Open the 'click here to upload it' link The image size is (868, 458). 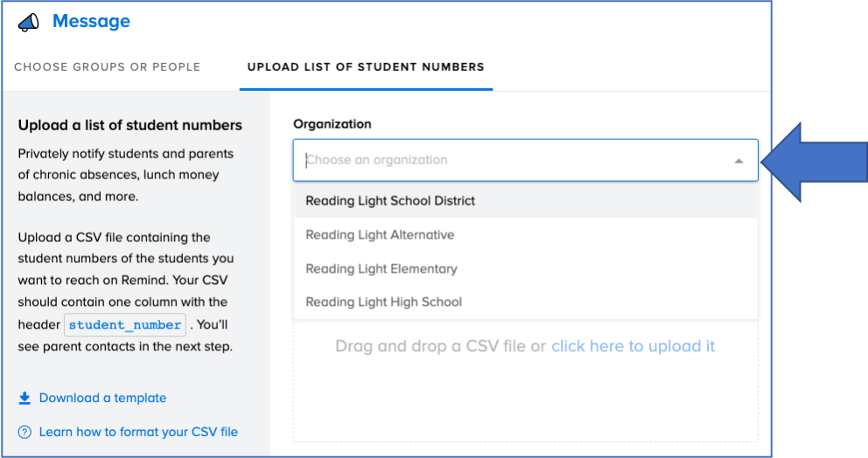pyautogui.click(x=633, y=346)
